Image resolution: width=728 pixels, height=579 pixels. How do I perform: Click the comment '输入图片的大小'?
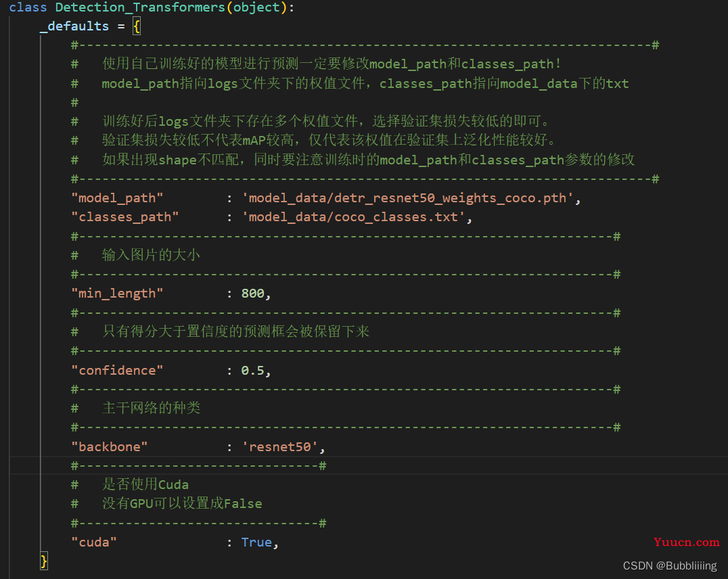[151, 255]
